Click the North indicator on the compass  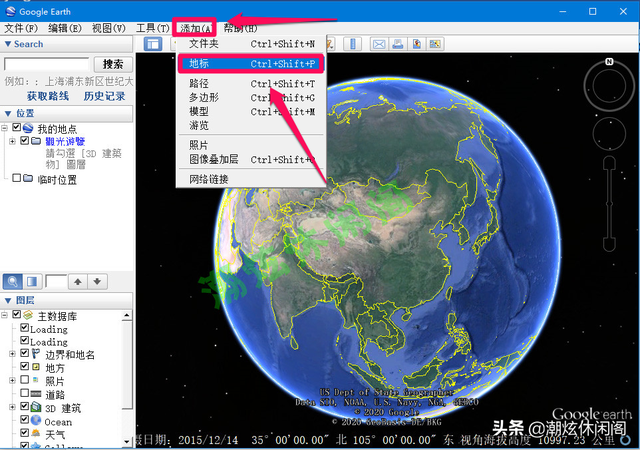point(609,62)
